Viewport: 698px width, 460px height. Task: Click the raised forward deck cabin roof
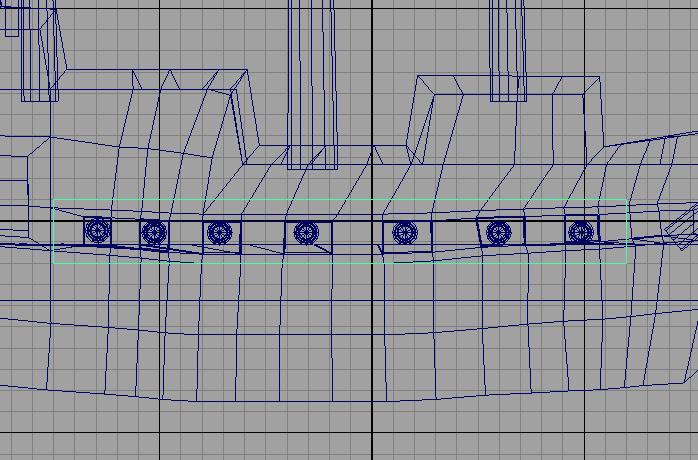[507, 85]
